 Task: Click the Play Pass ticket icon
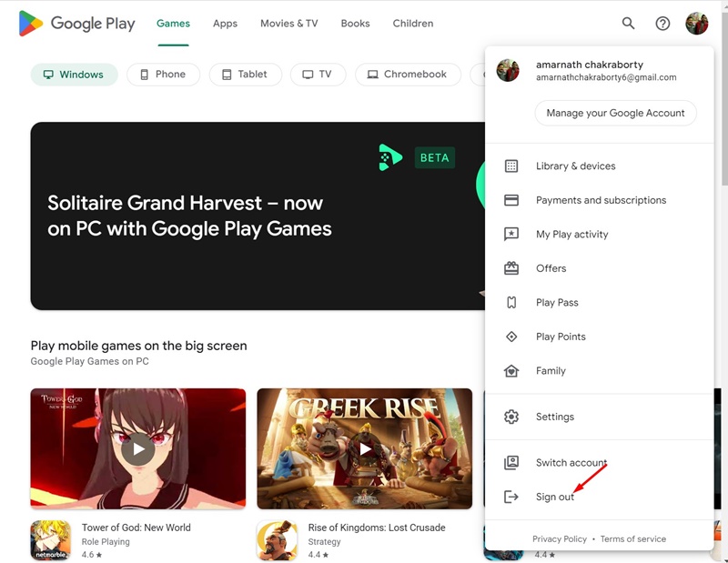coord(511,303)
